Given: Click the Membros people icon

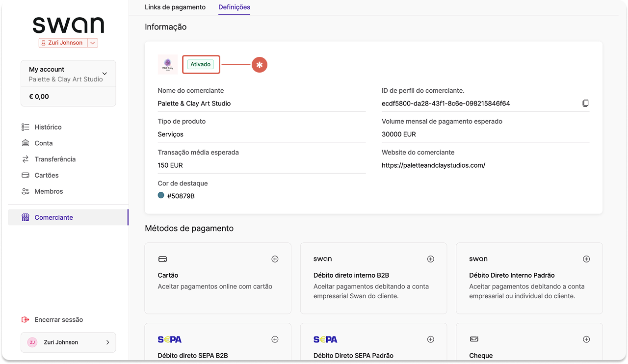Looking at the screenshot, I should pos(26,191).
